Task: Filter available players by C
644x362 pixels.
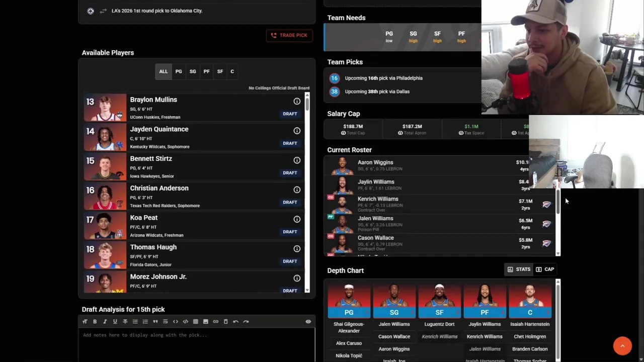Action: pyautogui.click(x=232, y=71)
